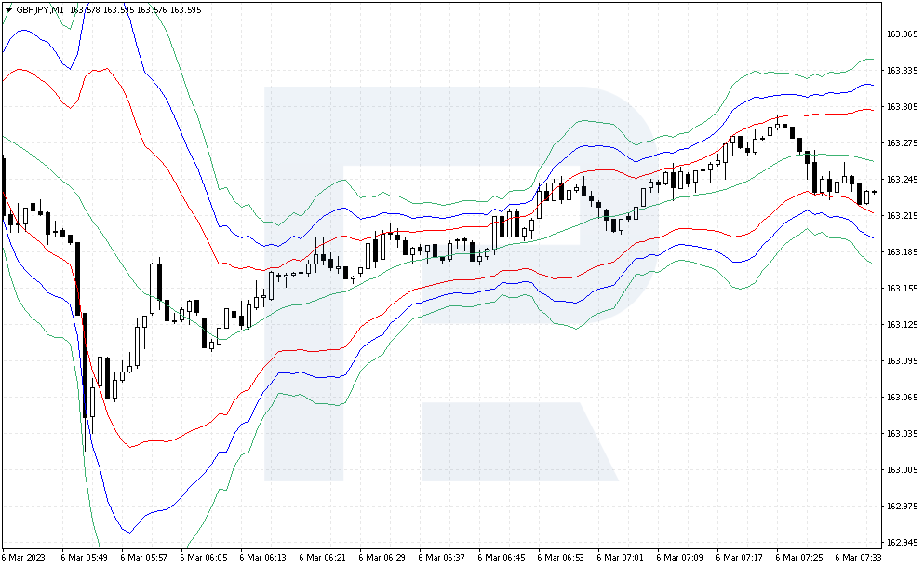The width and height of the screenshot is (924, 568).
Task: Select the 6 Mar 07:09 time marker
Action: point(679,558)
